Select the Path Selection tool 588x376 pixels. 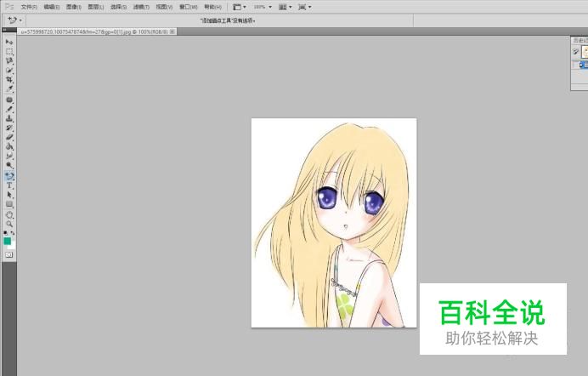(9, 195)
